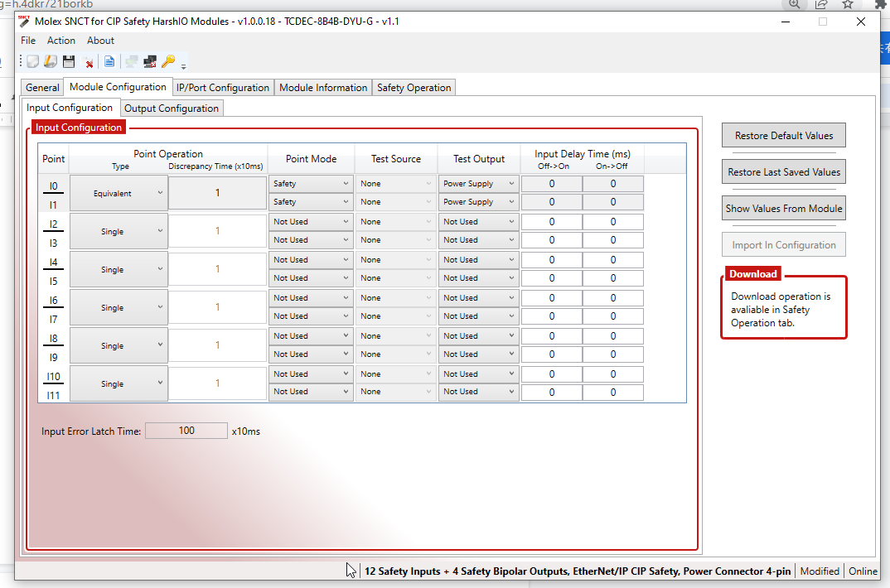The image size is (890, 588).
Task: Click the Test Output column header
Action: point(478,159)
